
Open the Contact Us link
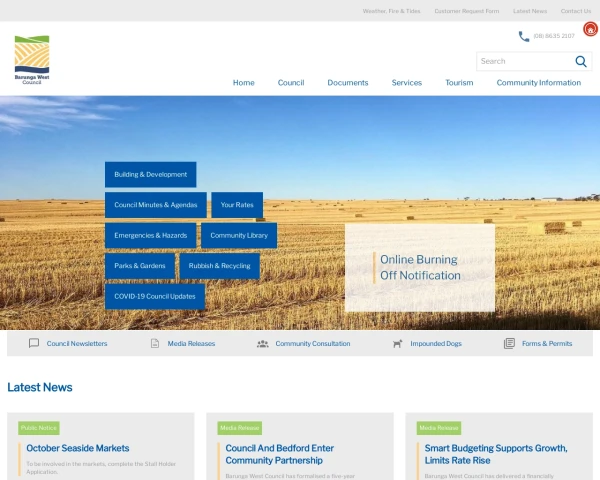coord(576,11)
